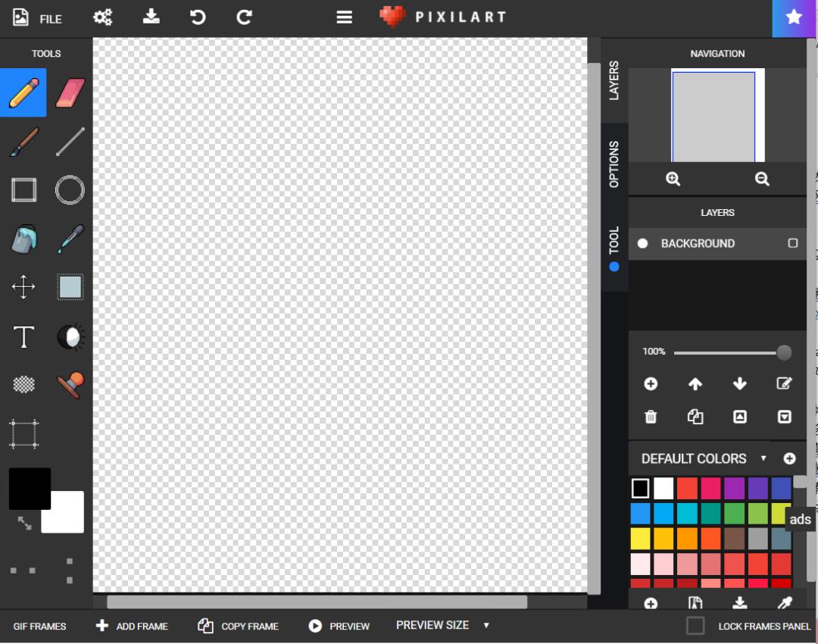Viewport: 818px width, 644px height.
Task: Select the Line tool
Action: (x=70, y=142)
